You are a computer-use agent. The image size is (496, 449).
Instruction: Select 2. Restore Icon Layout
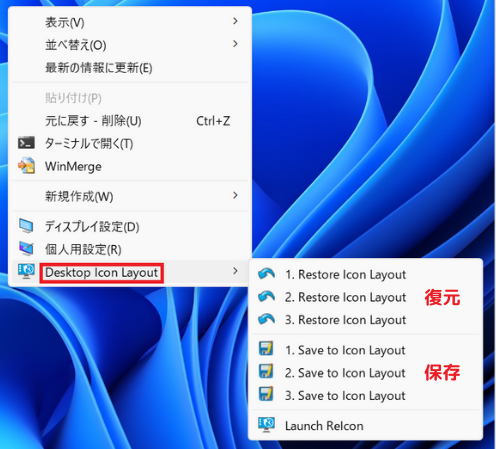click(345, 297)
